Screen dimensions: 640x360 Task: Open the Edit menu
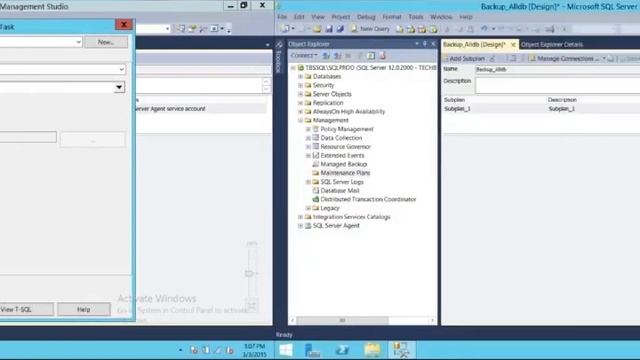pos(299,17)
